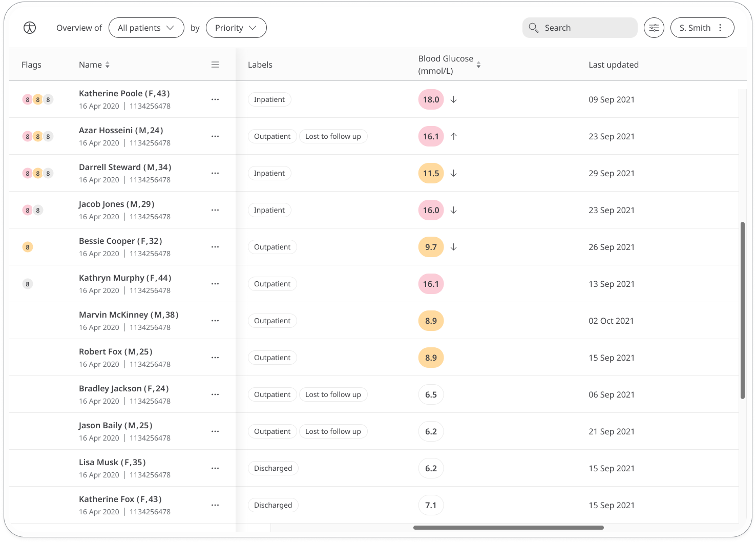The width and height of the screenshot is (756, 543).
Task: Open more options for Jason Baily
Action: tap(215, 431)
